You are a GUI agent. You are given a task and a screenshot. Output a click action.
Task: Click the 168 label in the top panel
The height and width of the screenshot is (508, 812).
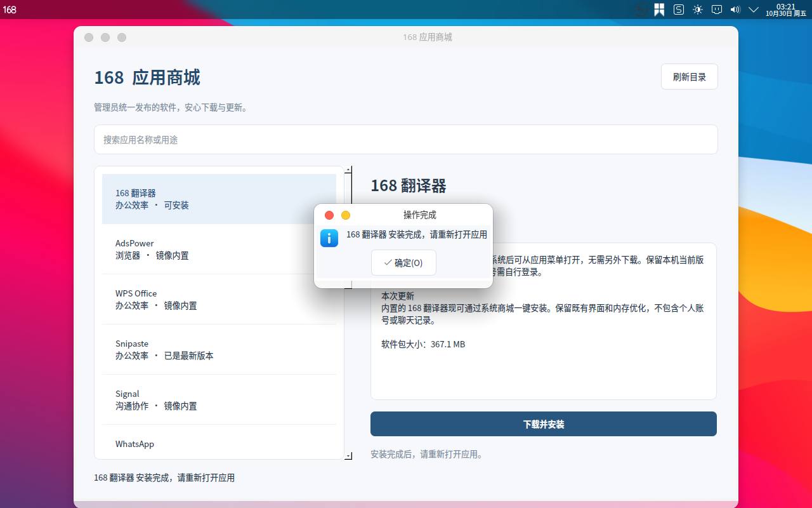[x=10, y=10]
